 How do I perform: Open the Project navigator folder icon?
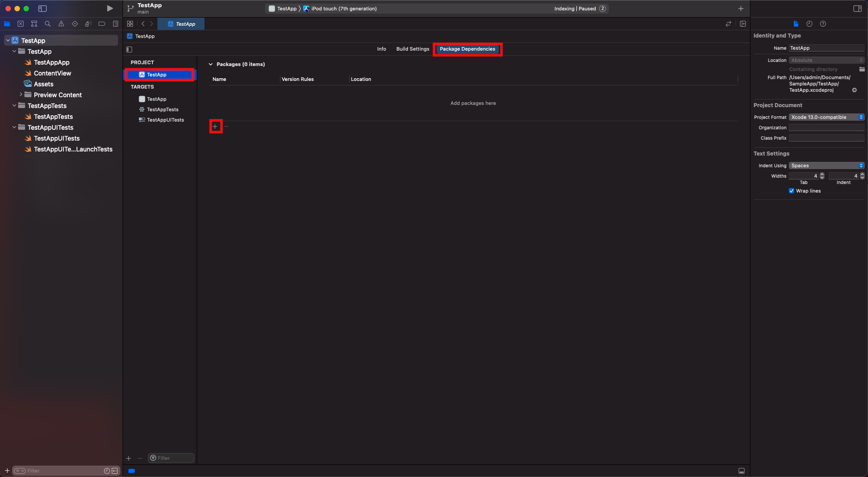tap(7, 24)
